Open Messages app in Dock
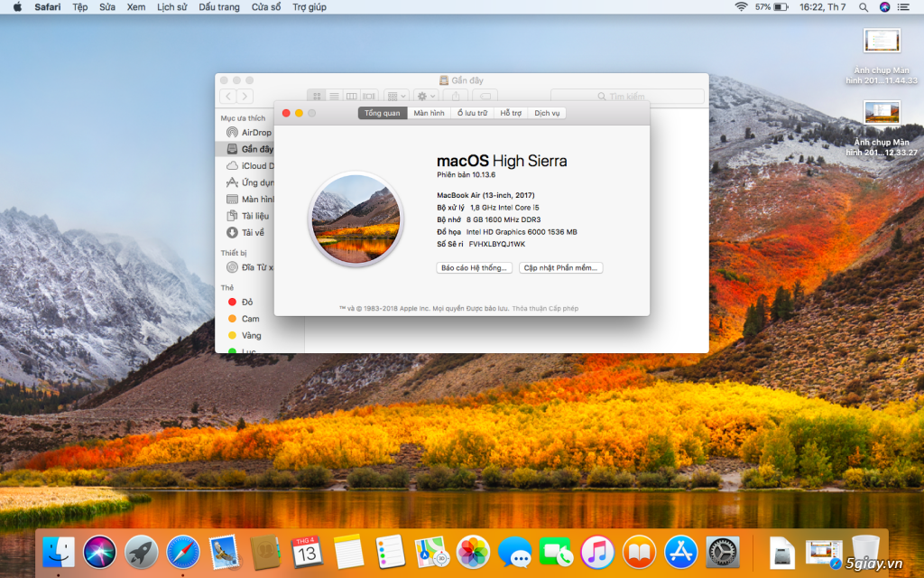924x578 pixels. pos(514,553)
